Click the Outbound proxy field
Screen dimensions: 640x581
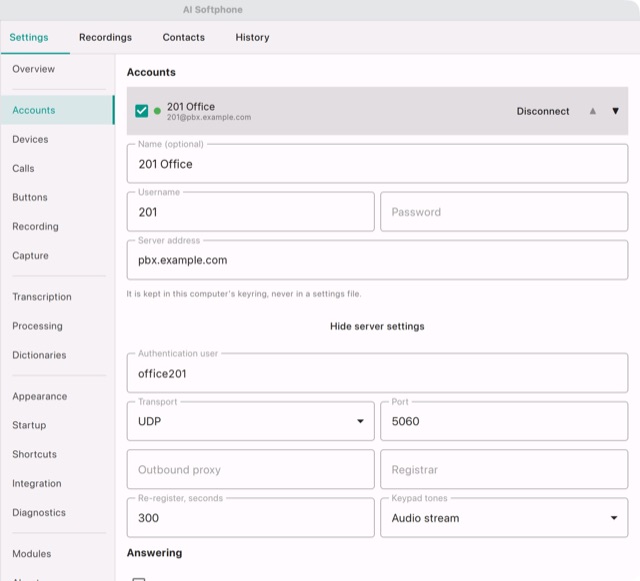(250, 470)
